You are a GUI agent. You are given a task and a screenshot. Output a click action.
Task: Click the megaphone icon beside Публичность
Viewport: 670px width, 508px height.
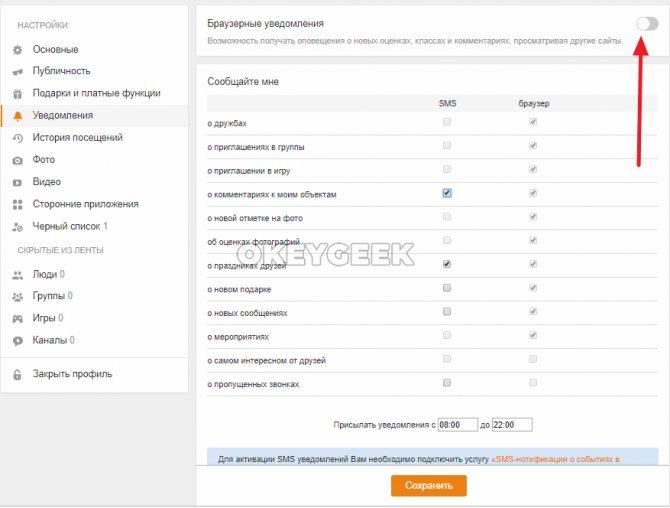click(x=18, y=72)
